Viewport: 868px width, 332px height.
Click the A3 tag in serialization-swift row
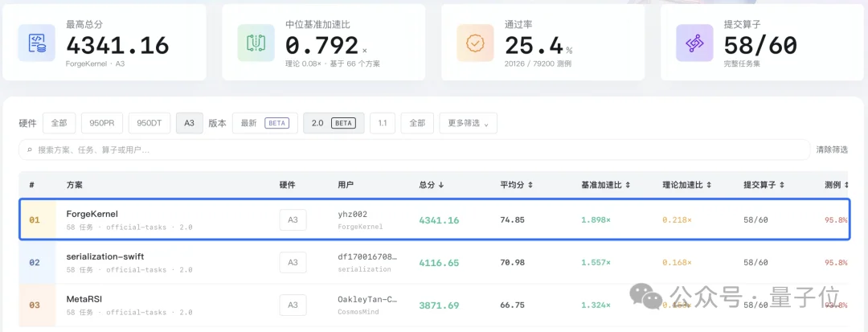[293, 262]
